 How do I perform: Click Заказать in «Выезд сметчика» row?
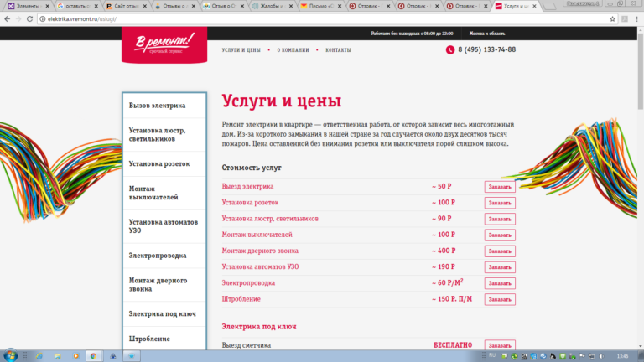(500, 345)
